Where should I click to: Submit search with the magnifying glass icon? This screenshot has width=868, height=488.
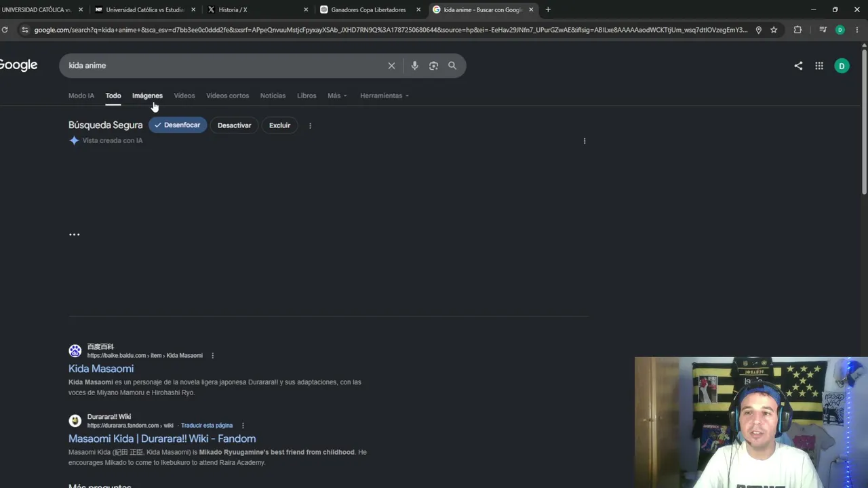tap(452, 66)
